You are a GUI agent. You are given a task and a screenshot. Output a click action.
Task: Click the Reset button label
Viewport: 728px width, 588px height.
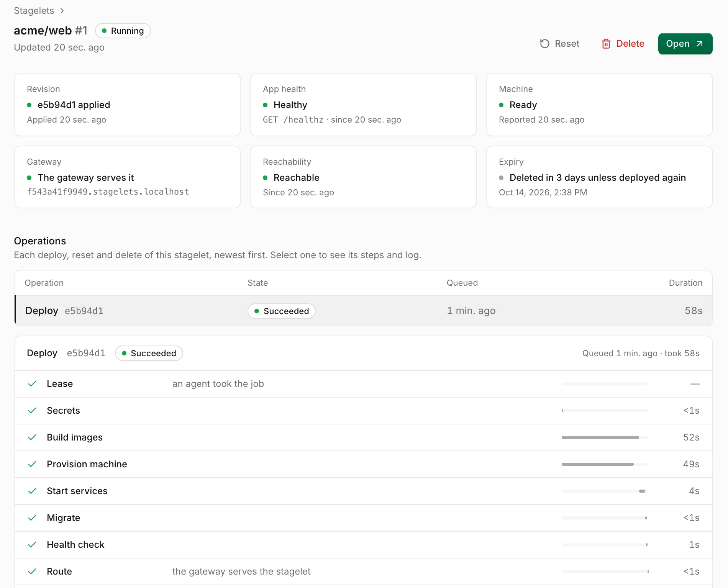click(x=567, y=44)
